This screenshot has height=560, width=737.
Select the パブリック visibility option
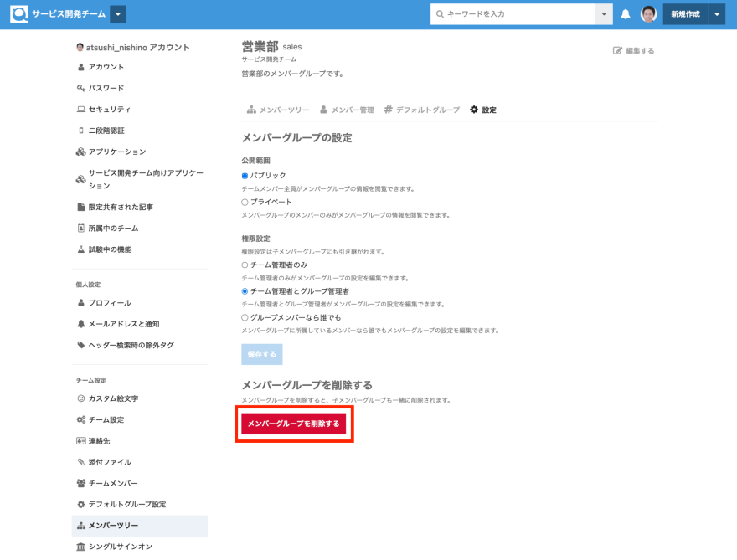(x=245, y=176)
